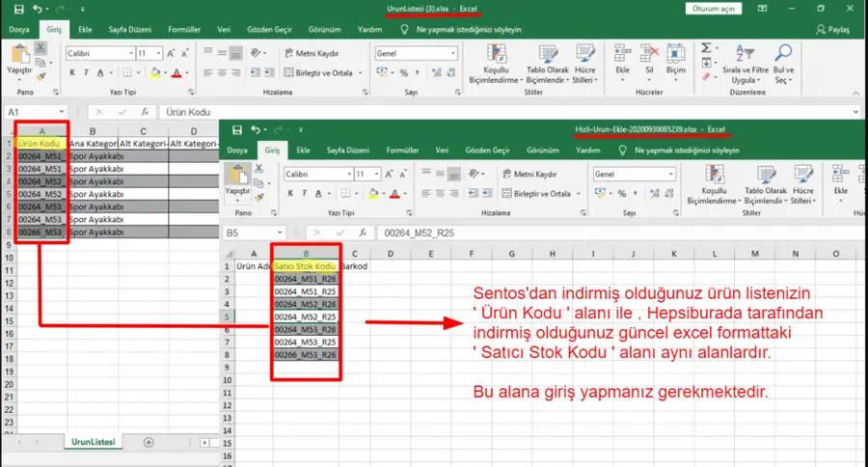The width and height of the screenshot is (868, 467).
Task: Select cell 00264_M51_R25
Action: pyautogui.click(x=306, y=291)
